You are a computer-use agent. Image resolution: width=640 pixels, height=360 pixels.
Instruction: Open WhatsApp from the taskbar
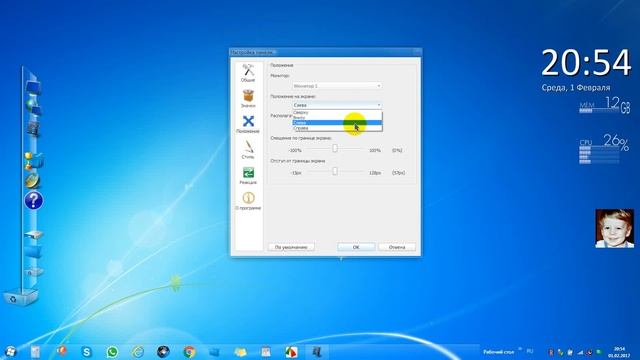click(x=112, y=351)
